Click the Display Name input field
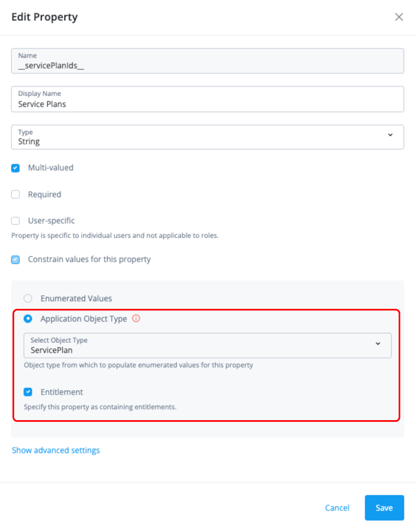The width and height of the screenshot is (416, 532). (x=207, y=100)
